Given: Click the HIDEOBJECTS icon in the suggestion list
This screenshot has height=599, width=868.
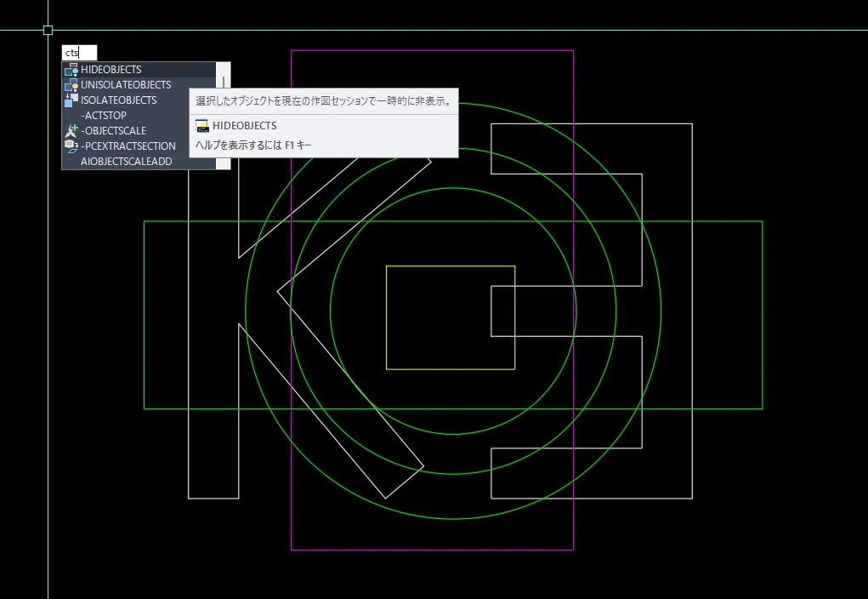Looking at the screenshot, I should (71, 70).
